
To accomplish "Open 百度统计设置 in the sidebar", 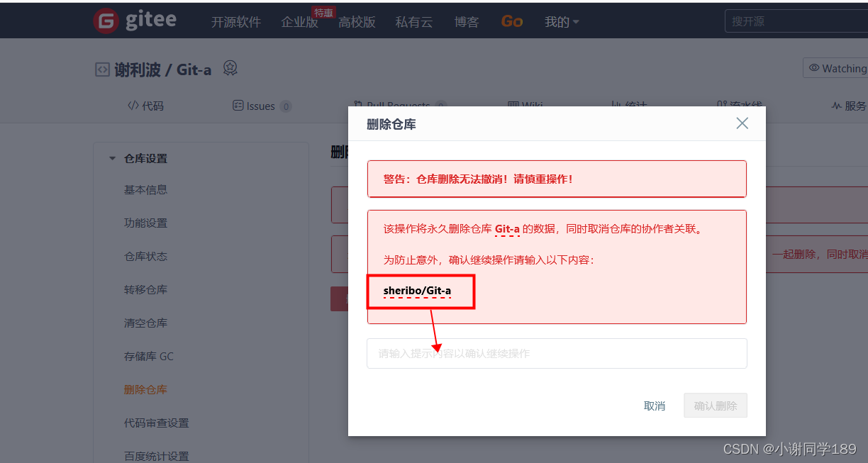I will pyautogui.click(x=156, y=456).
